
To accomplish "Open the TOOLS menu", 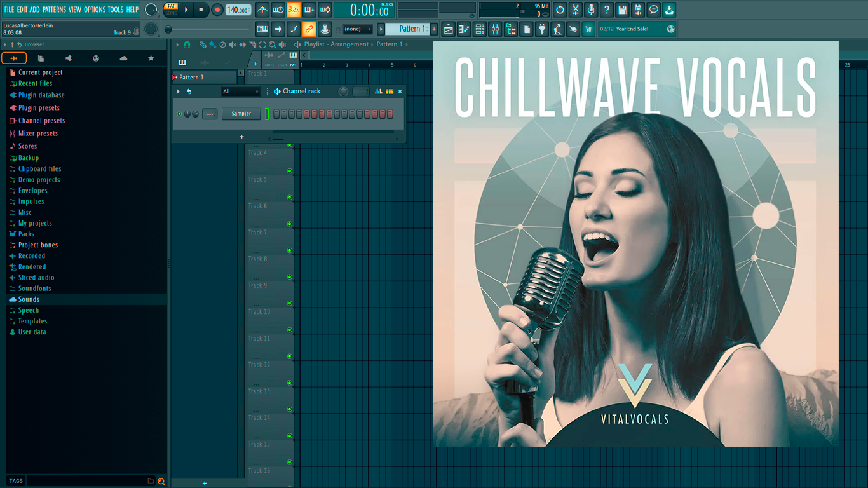I will (x=116, y=10).
